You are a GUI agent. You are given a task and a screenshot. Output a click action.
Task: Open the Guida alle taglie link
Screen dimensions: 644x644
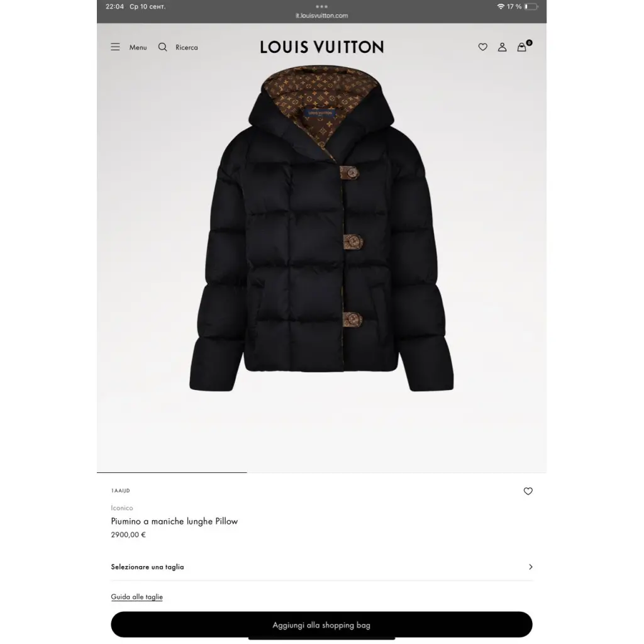click(x=136, y=596)
